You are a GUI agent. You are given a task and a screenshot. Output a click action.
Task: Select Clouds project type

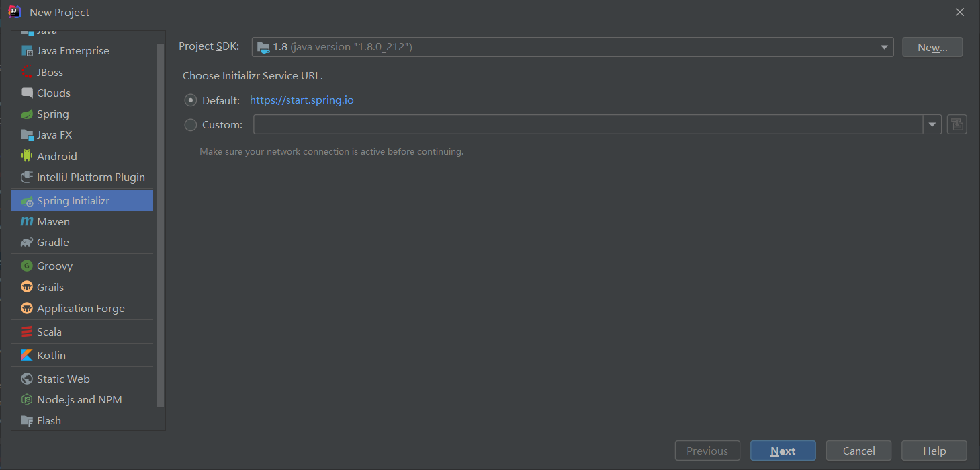click(x=82, y=93)
